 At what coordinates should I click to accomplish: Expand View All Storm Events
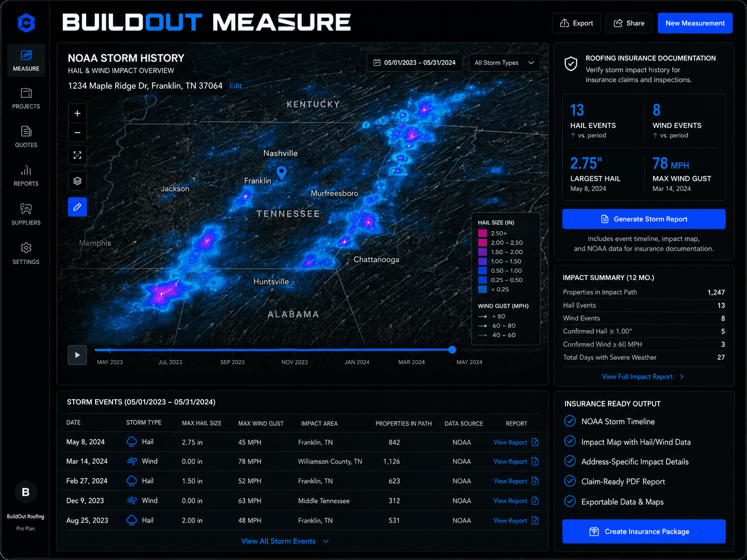[x=285, y=541]
